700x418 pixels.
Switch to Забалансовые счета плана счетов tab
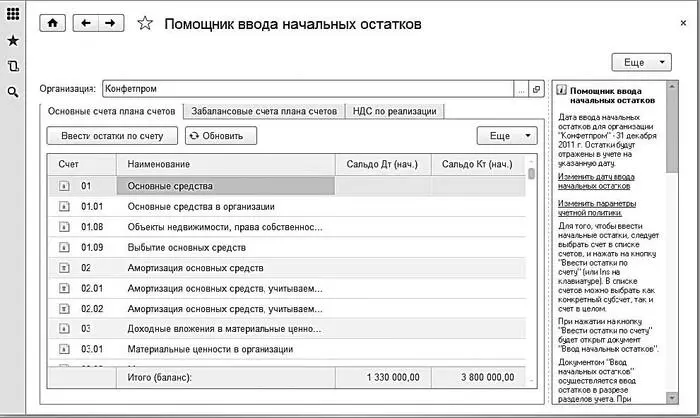[263, 111]
